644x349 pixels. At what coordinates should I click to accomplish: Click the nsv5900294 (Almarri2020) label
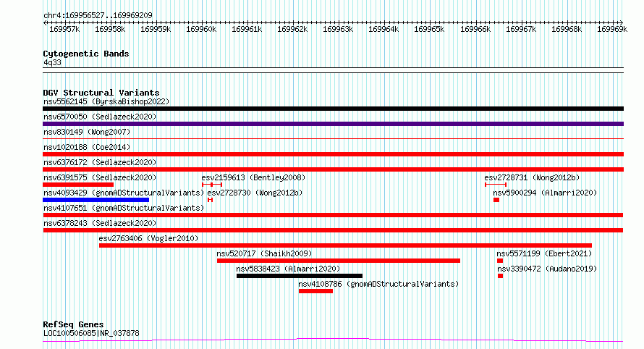(x=545, y=193)
